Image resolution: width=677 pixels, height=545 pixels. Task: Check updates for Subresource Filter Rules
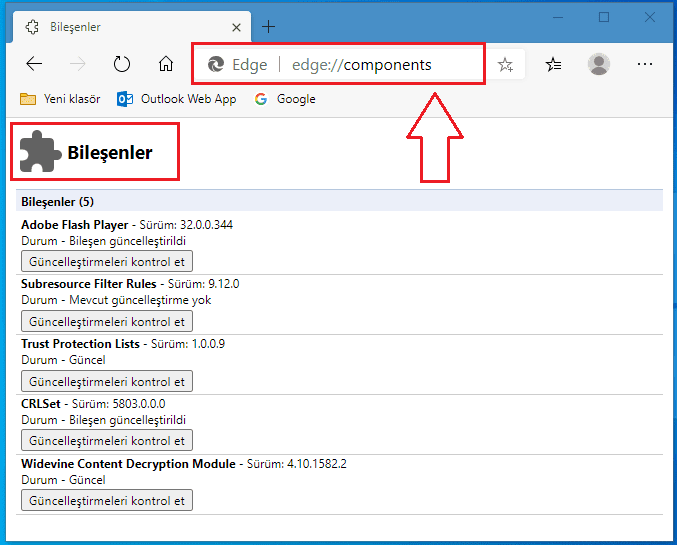pyautogui.click(x=107, y=321)
